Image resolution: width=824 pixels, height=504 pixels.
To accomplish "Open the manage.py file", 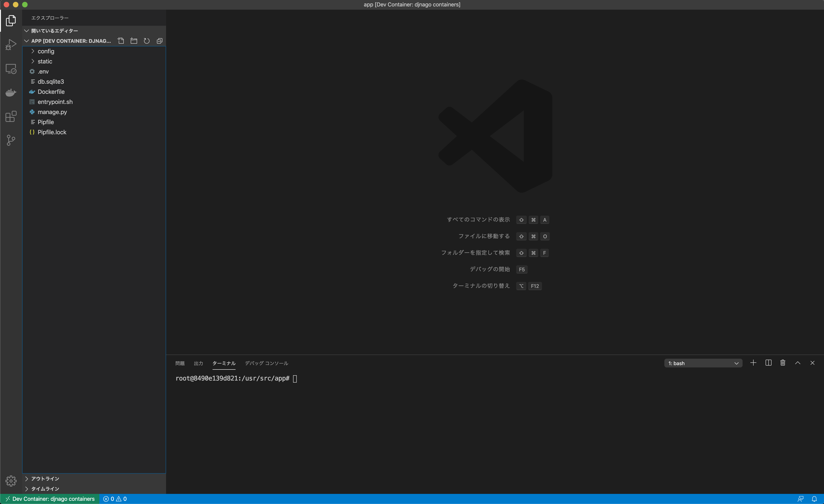I will 94,112.
